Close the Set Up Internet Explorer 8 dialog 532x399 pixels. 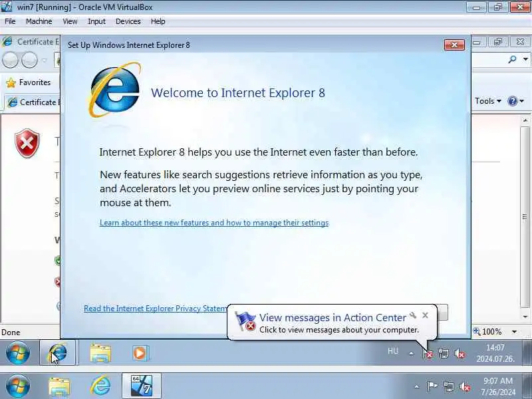(454, 45)
